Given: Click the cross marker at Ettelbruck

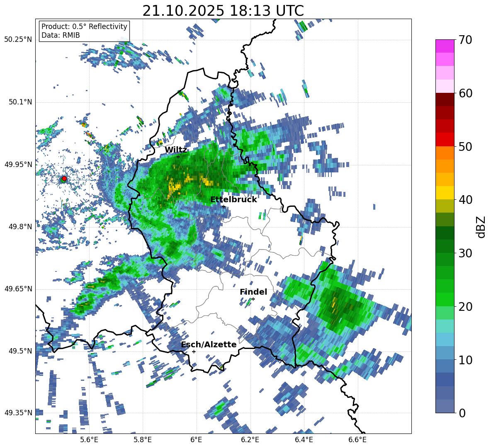Looking at the screenshot, I should 224,206.
